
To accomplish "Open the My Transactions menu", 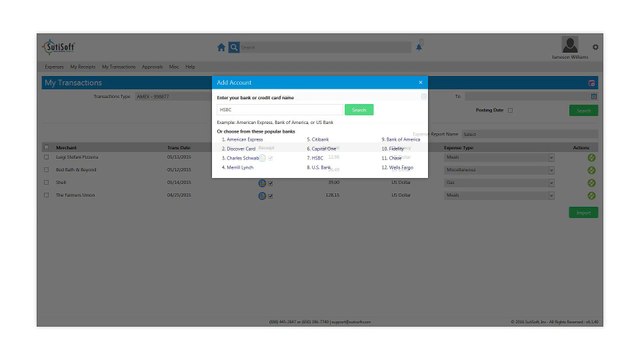I will 118,67.
